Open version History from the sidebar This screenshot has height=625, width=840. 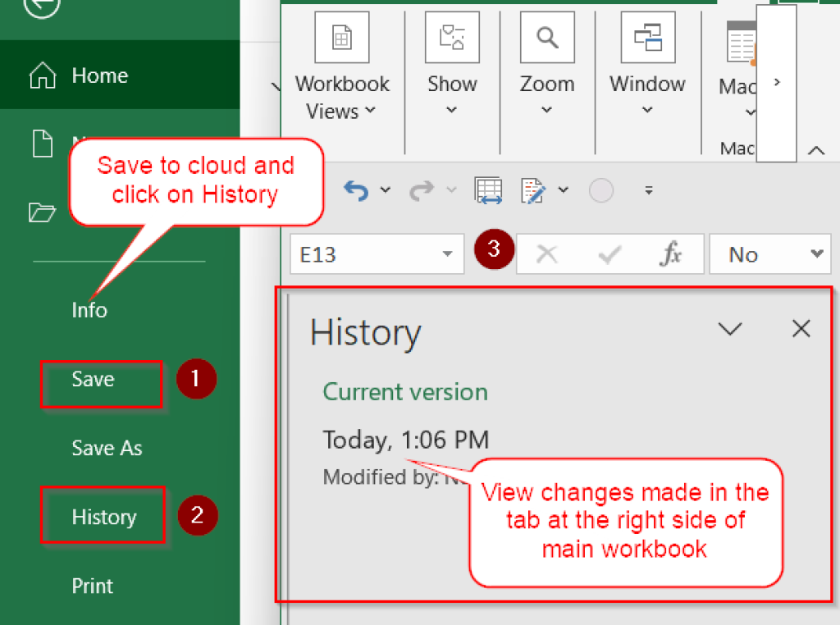point(103,516)
